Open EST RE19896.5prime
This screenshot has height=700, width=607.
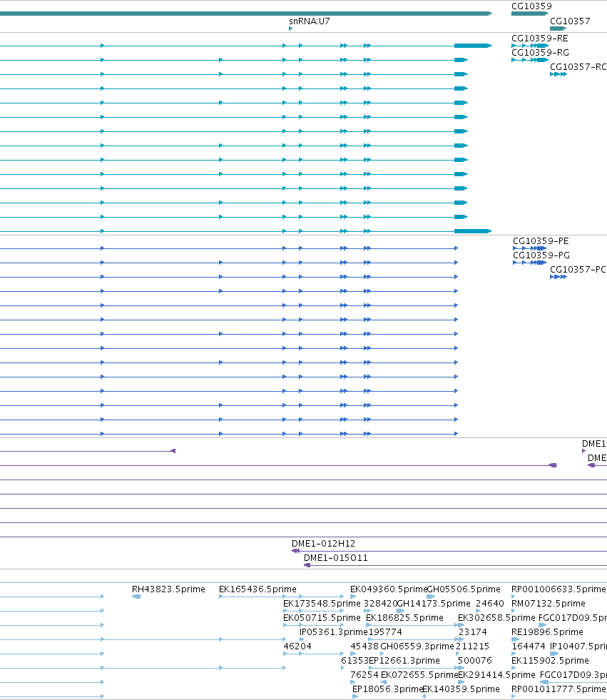pos(547,632)
